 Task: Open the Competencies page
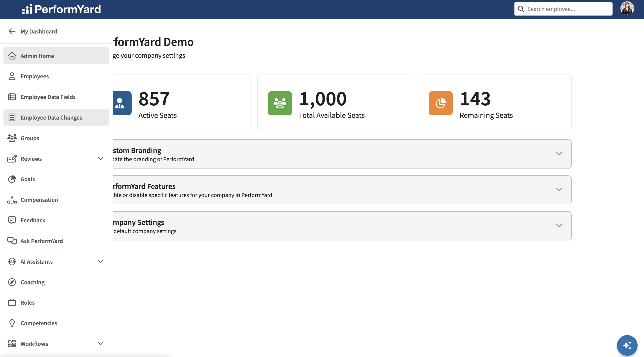coord(56,323)
